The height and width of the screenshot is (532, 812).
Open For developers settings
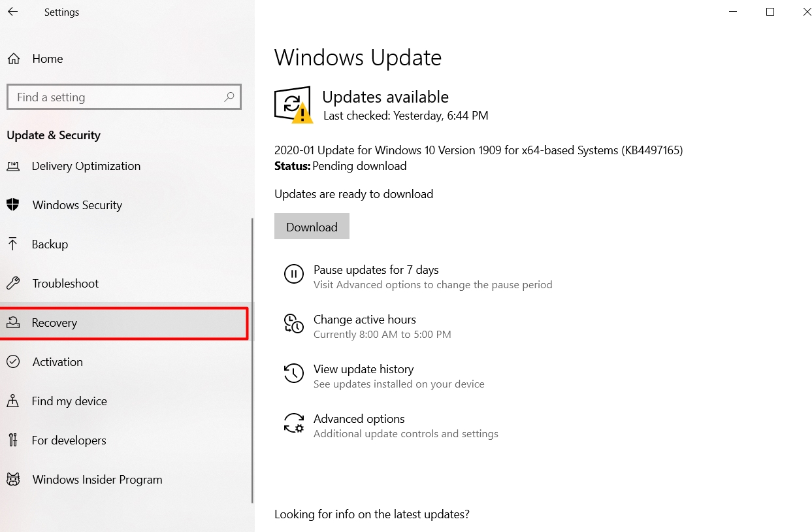69,440
